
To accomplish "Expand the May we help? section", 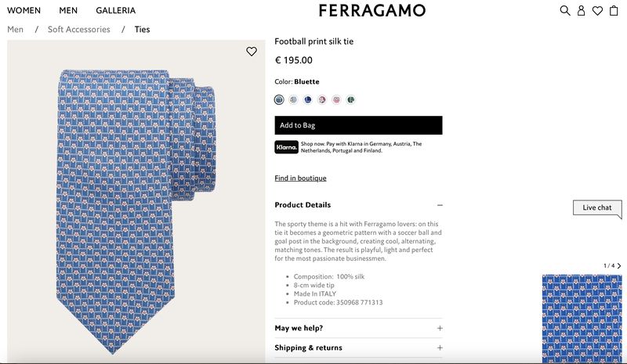I will tap(440, 329).
